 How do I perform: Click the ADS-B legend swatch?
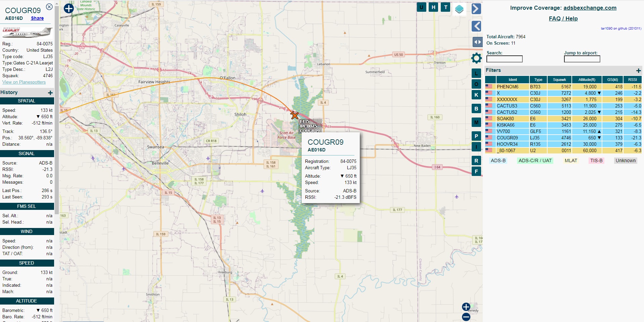click(x=498, y=160)
